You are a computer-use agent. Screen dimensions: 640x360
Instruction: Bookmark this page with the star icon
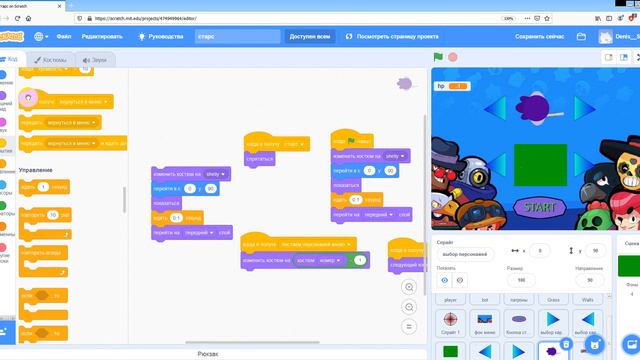pos(547,18)
